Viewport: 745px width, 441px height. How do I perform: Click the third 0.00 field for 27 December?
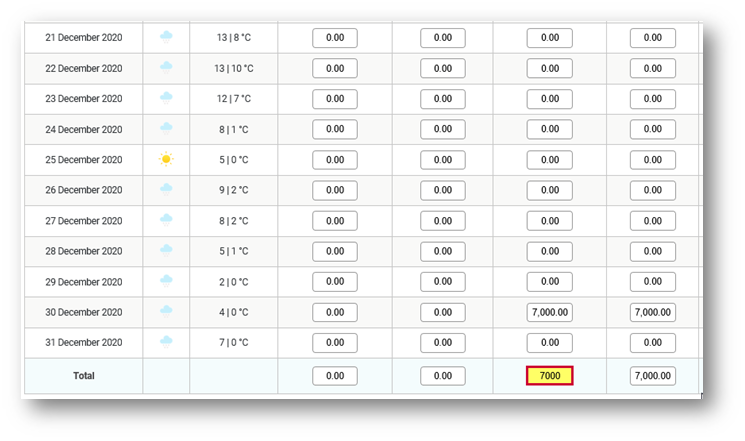click(550, 220)
